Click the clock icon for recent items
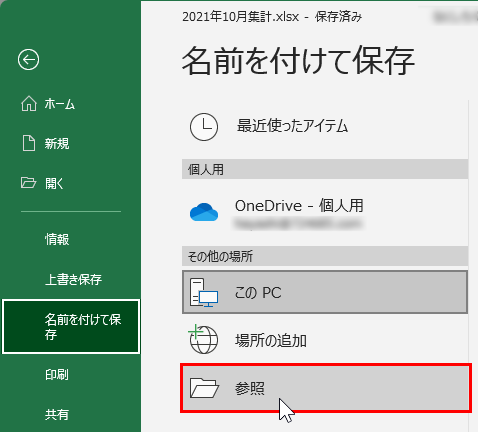 coord(204,127)
